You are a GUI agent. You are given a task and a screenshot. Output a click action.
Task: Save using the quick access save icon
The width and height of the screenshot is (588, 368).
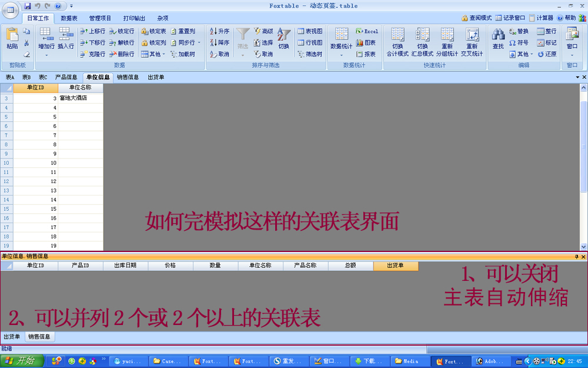coord(28,6)
